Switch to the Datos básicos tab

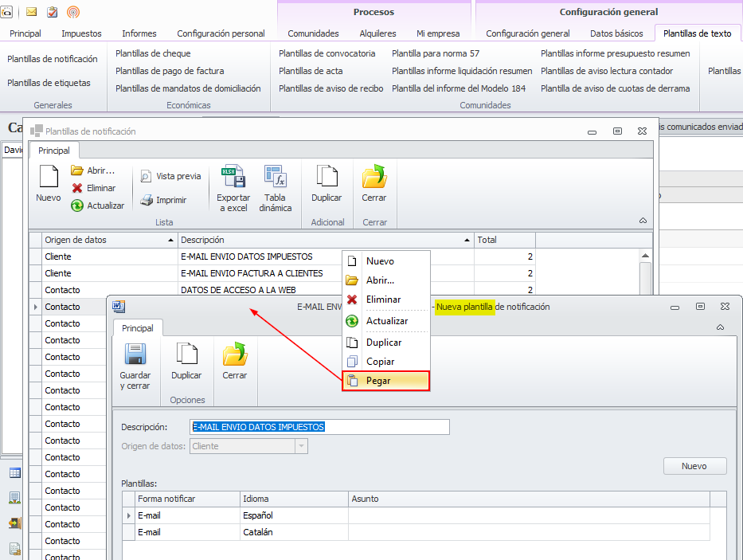(x=616, y=33)
